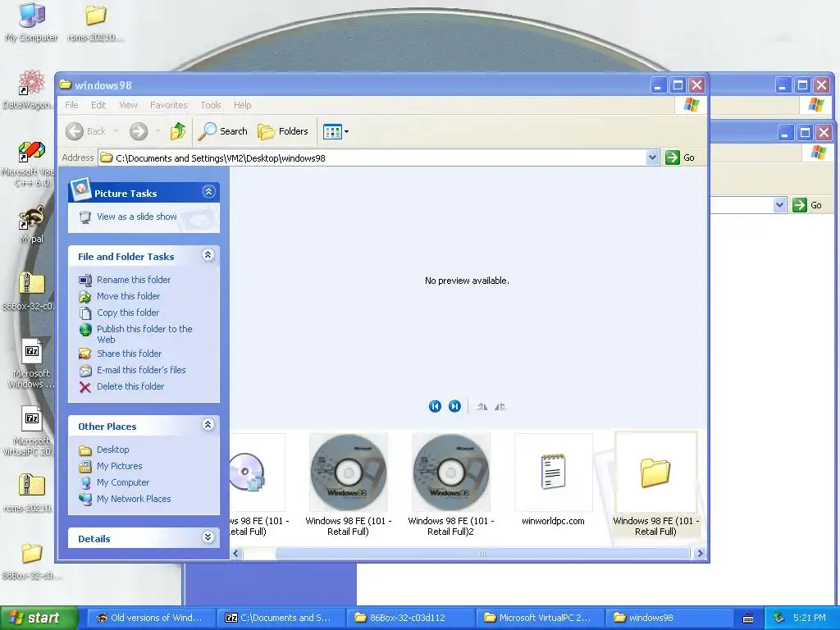Open the Forward history dropdown arrow
Screen dimensions: 840x630
pos(158,131)
